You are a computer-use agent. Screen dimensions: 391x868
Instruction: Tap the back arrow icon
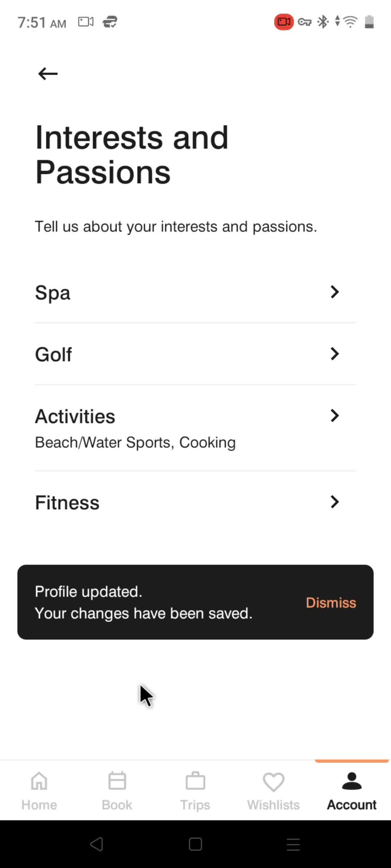[x=48, y=74]
